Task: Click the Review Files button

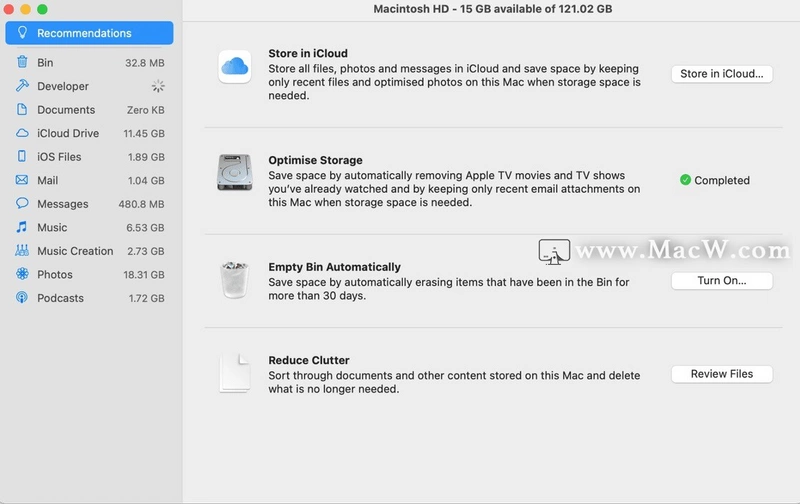Action: pyautogui.click(x=721, y=374)
